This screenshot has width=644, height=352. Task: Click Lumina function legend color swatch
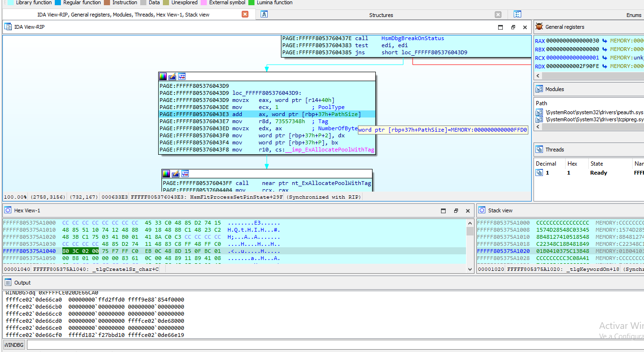252,2
